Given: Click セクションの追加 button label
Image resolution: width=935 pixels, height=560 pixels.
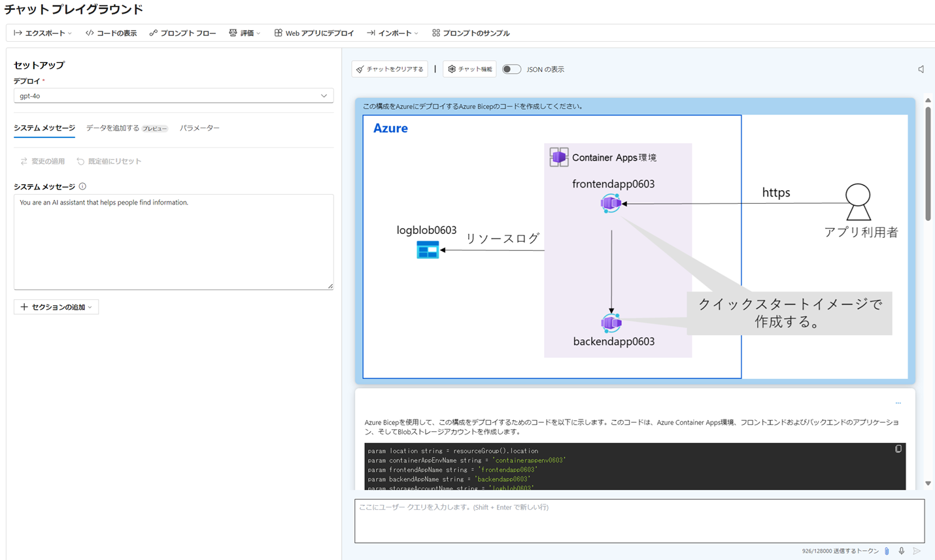Looking at the screenshot, I should pyautogui.click(x=58, y=307).
